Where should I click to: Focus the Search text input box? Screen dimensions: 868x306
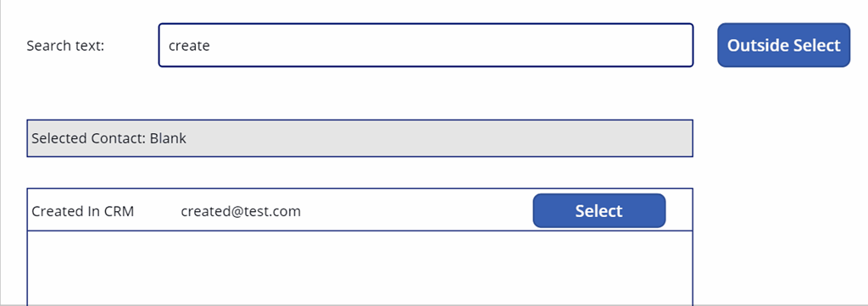click(x=426, y=45)
